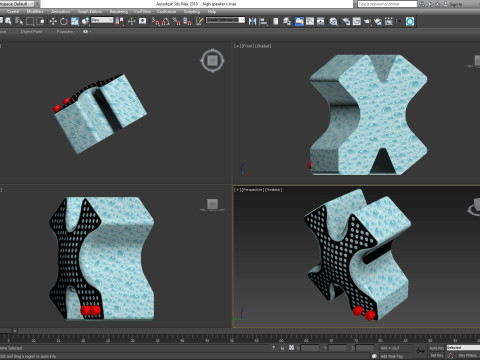This screenshot has width=480, height=360.
Task: Open the Modifiers menu
Action: click(35, 12)
